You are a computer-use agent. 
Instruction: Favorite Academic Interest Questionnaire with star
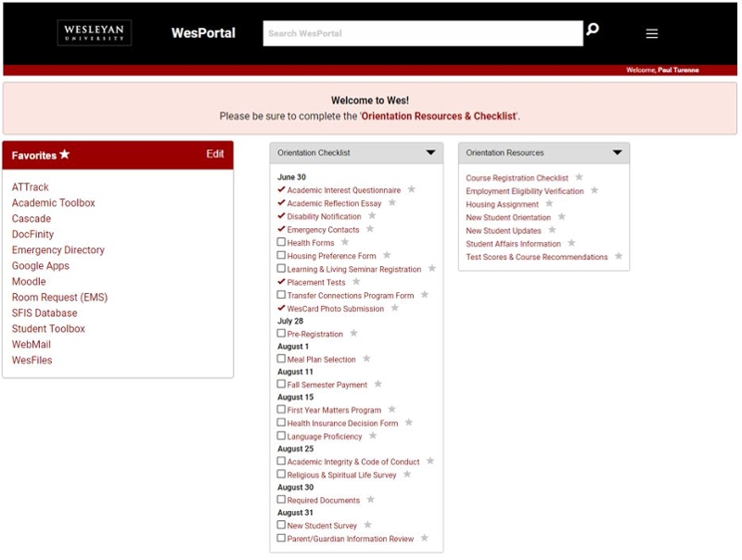[412, 189]
